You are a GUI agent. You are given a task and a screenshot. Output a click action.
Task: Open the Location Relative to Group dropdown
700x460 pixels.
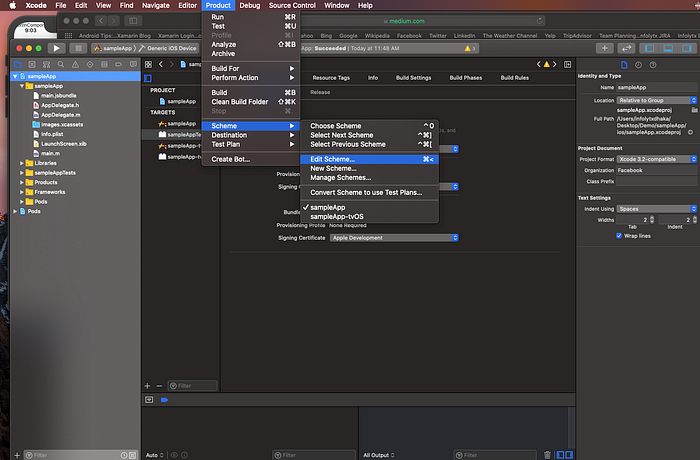click(657, 100)
